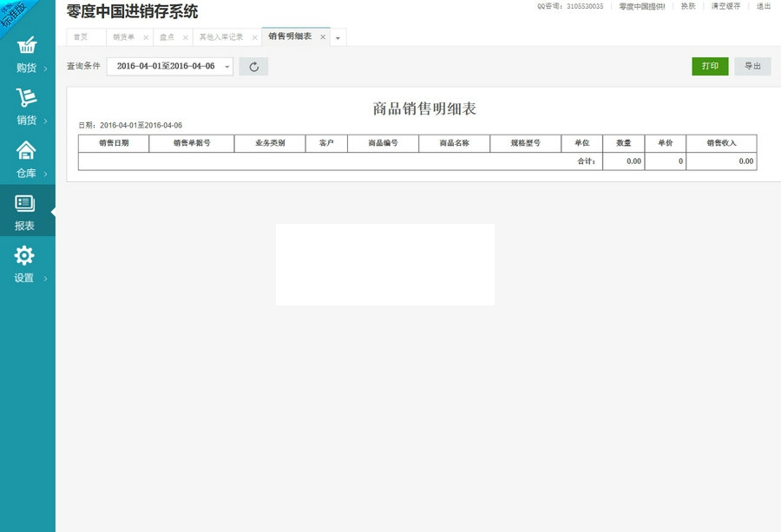Screen dimensions: 781x532
Task: Open the 销货 sales module icon
Action: coord(27,97)
